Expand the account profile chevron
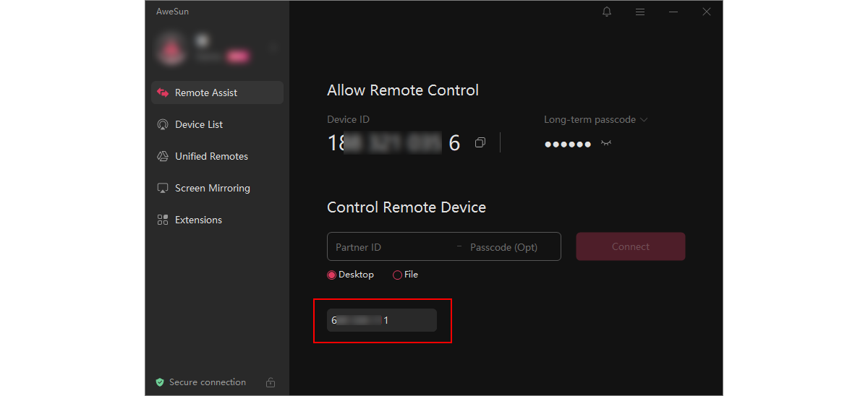Image resolution: width=868 pixels, height=396 pixels. [x=273, y=48]
